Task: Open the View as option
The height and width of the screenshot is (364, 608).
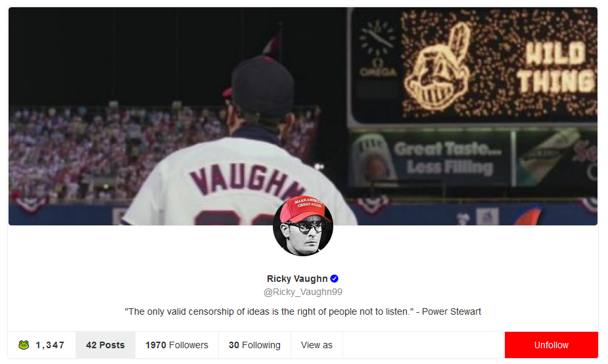Action: click(317, 345)
